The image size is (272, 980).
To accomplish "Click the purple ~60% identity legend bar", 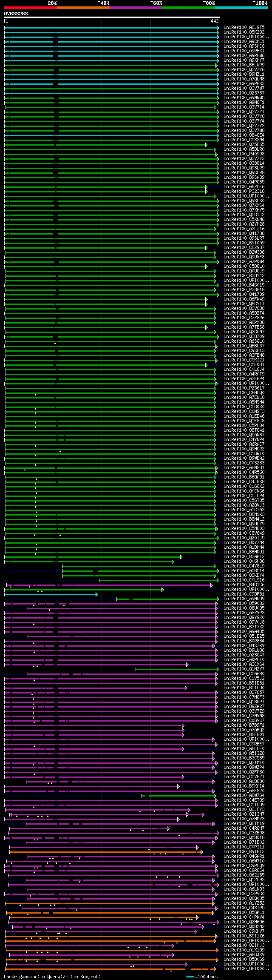I will [136, 8].
